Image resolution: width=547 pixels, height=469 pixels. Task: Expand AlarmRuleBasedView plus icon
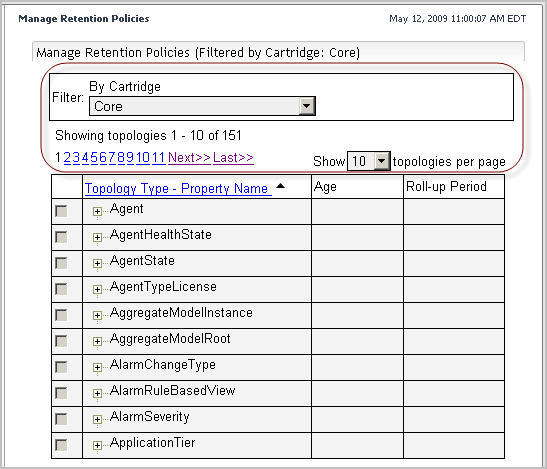click(97, 393)
